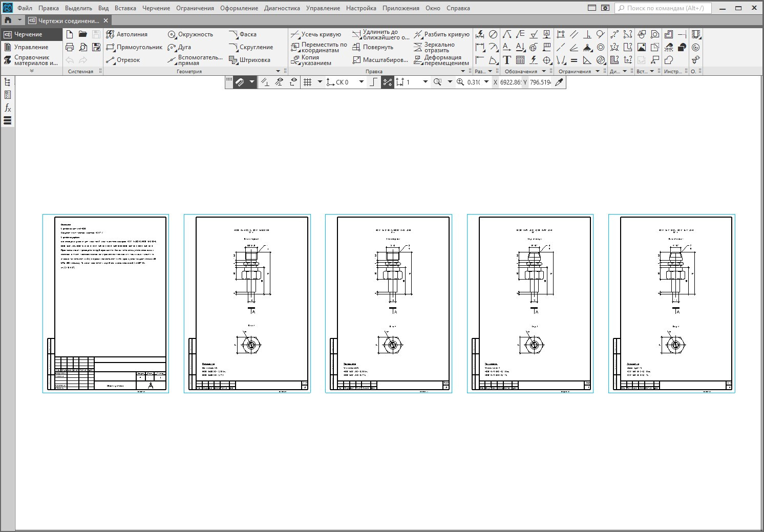This screenshot has width=764, height=532.
Task: Expand the Геометрия panel dropdown arrow
Action: [278, 71]
